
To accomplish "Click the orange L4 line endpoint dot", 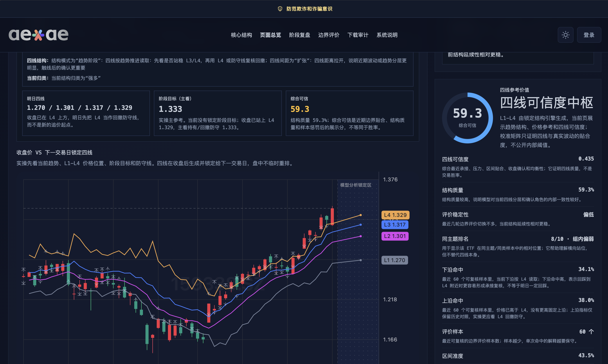I will 360,215.
